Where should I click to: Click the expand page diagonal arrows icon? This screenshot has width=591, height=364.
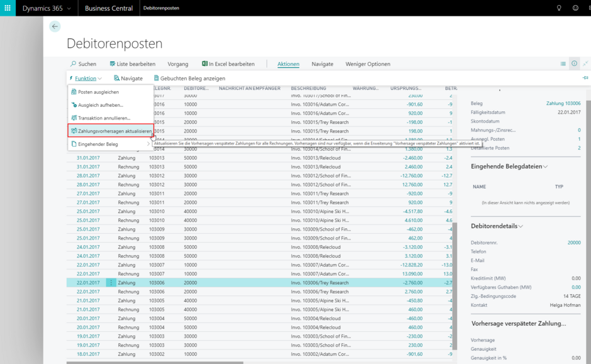585,63
